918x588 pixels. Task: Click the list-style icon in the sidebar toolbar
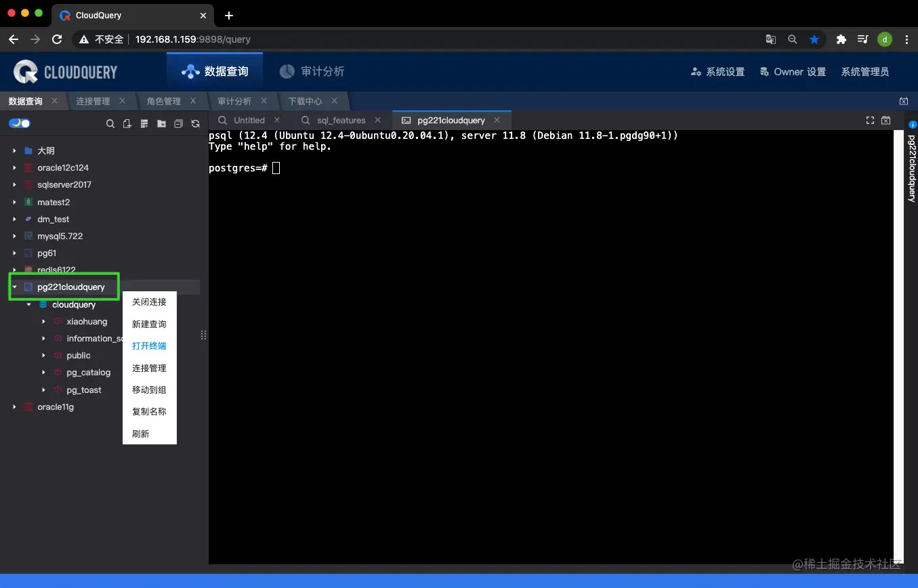point(144,123)
